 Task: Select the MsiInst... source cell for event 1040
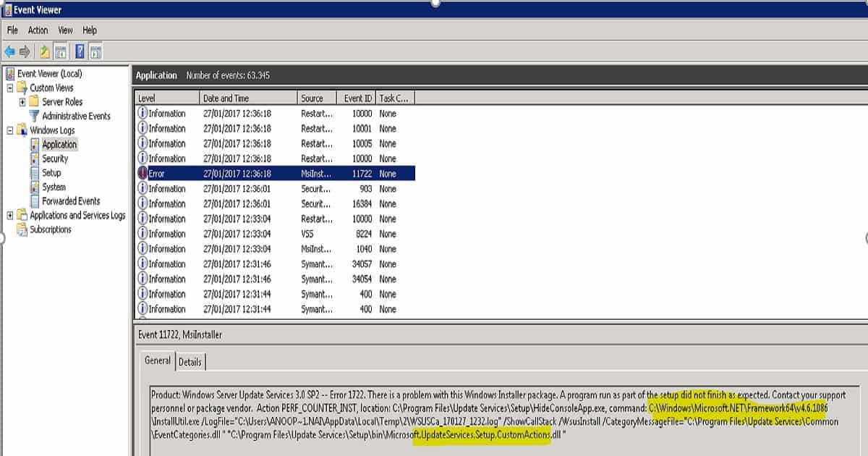click(x=317, y=249)
